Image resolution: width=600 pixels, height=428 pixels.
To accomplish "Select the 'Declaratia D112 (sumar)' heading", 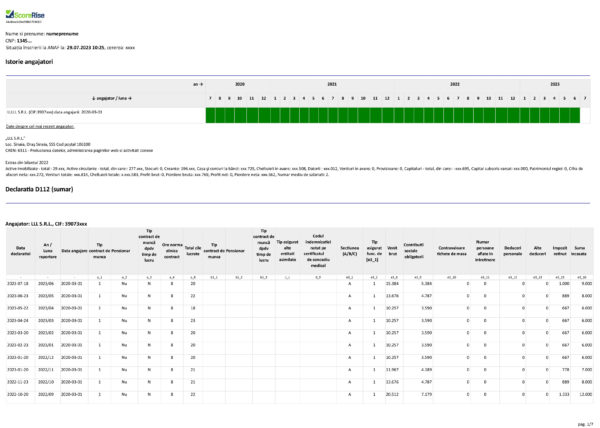I will [39, 189].
